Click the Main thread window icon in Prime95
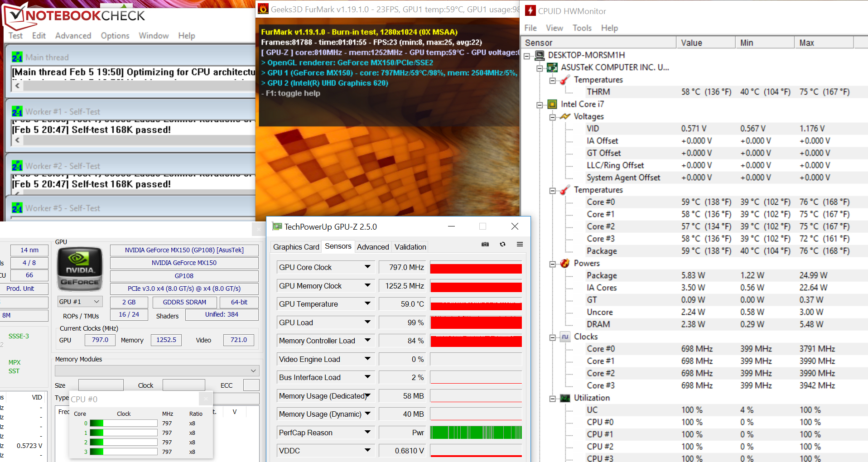This screenshot has height=462, width=868. pyautogui.click(x=17, y=58)
